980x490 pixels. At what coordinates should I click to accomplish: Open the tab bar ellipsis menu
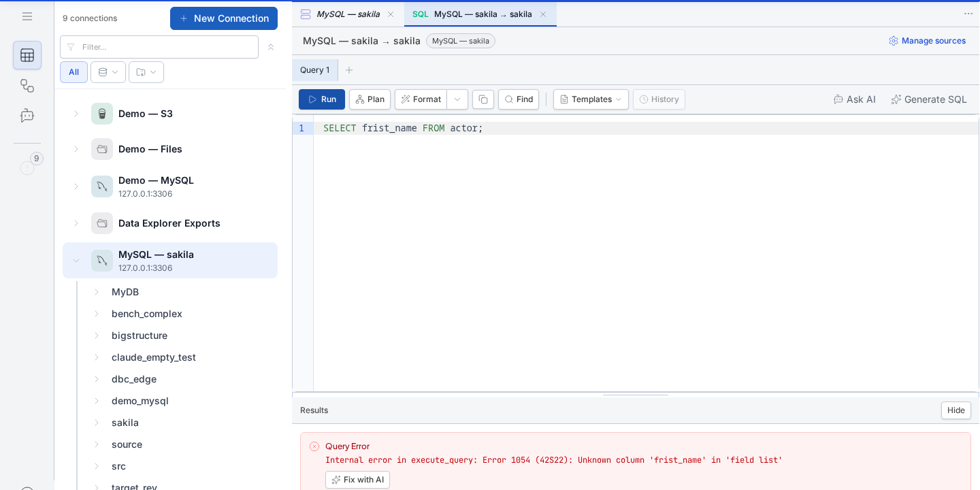click(x=968, y=14)
